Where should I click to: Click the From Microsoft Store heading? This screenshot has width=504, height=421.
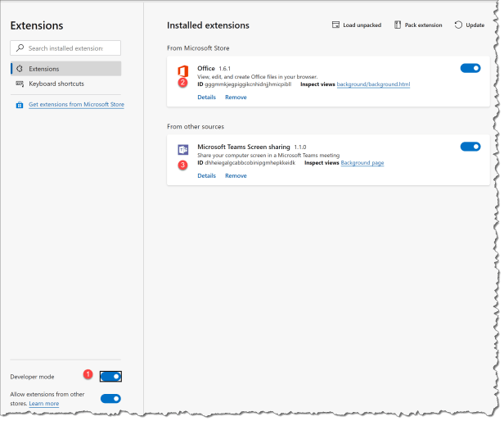click(198, 48)
